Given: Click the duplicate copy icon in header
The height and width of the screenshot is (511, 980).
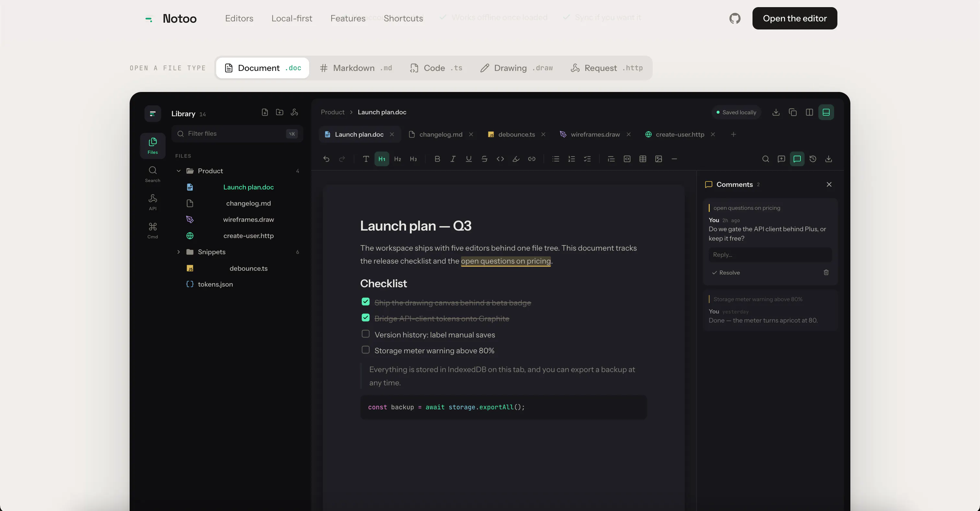Looking at the screenshot, I should point(793,112).
